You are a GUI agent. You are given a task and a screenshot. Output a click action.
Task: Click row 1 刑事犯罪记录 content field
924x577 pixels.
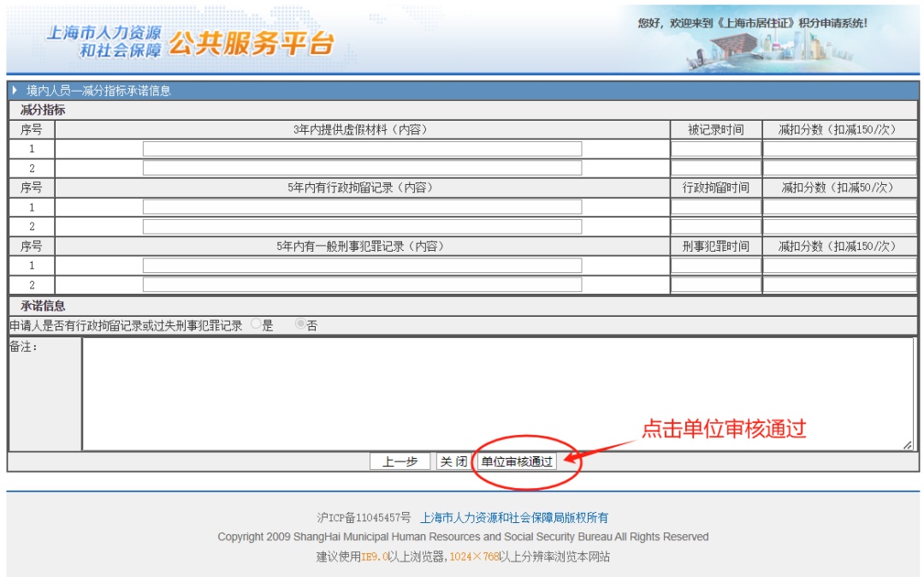362,265
